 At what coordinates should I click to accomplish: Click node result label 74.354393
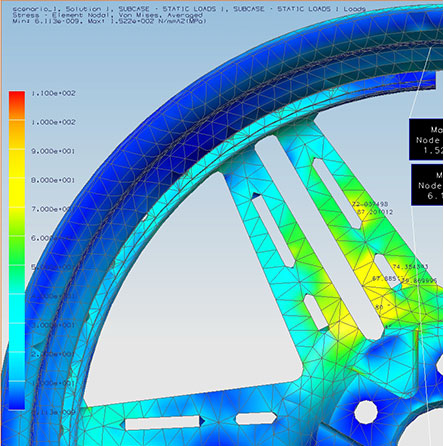(x=410, y=267)
